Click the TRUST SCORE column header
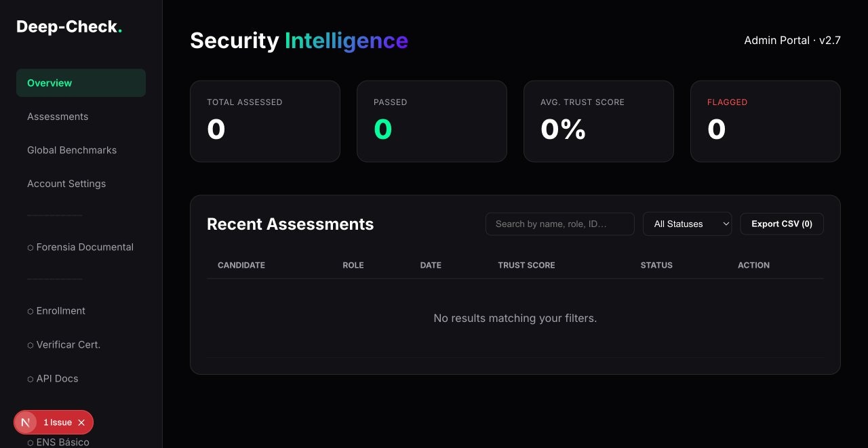This screenshot has height=448, width=868. pyautogui.click(x=526, y=265)
